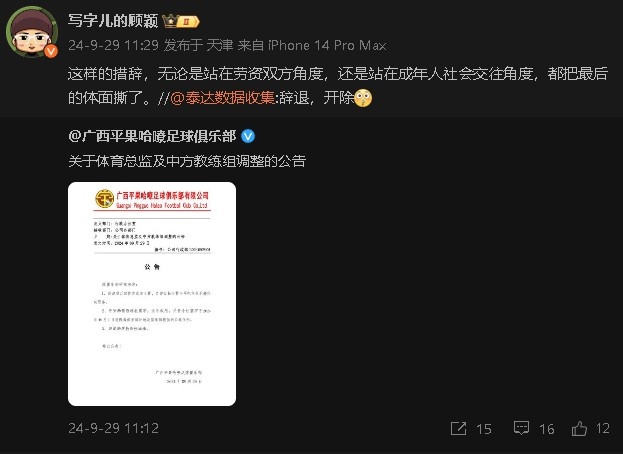This screenshot has width=623, height=454.
Task: Click the post's main comment text
Action: coord(338,85)
